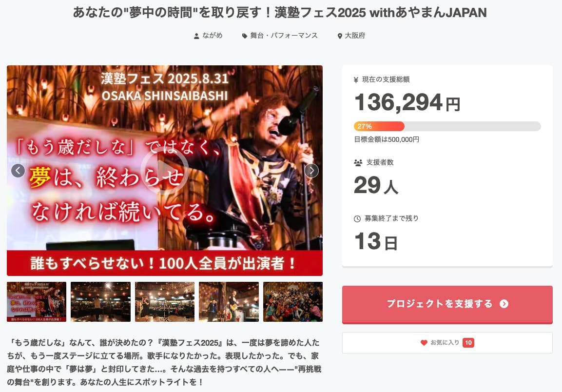The width and height of the screenshot is (562, 392).
Task: Click the yen icon by 現在の支援総額
Action: coord(356,80)
